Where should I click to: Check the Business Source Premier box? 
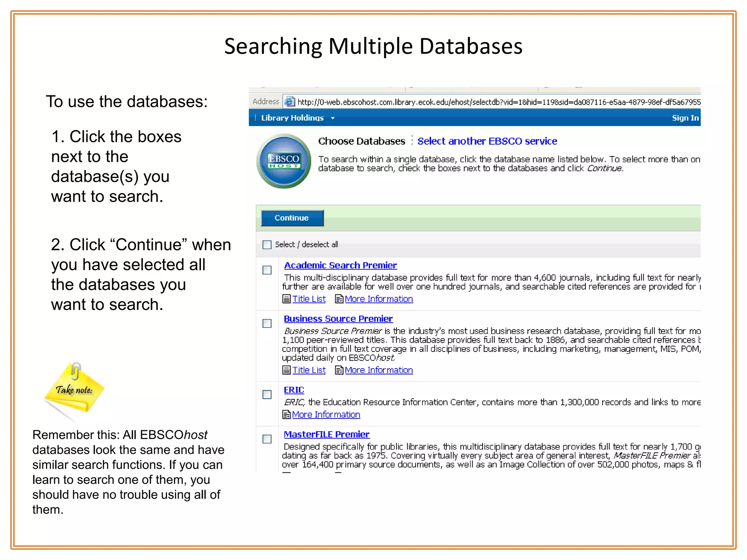pyautogui.click(x=267, y=323)
